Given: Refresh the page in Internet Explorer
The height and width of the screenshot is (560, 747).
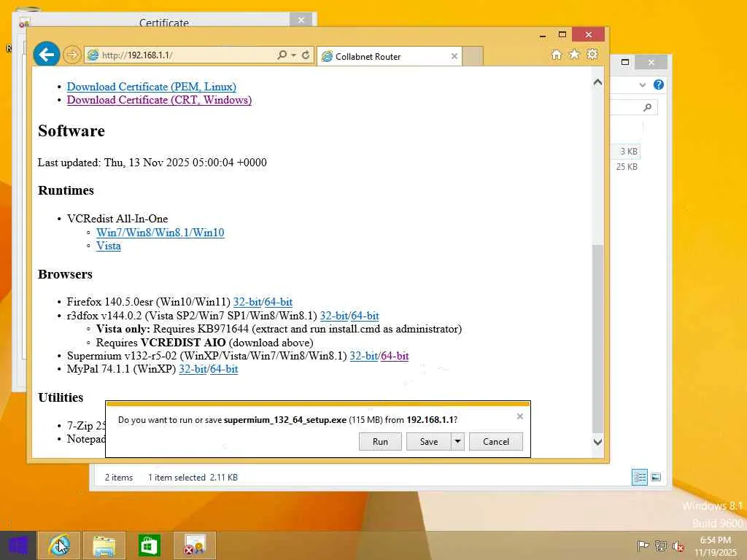Looking at the screenshot, I should (x=306, y=55).
